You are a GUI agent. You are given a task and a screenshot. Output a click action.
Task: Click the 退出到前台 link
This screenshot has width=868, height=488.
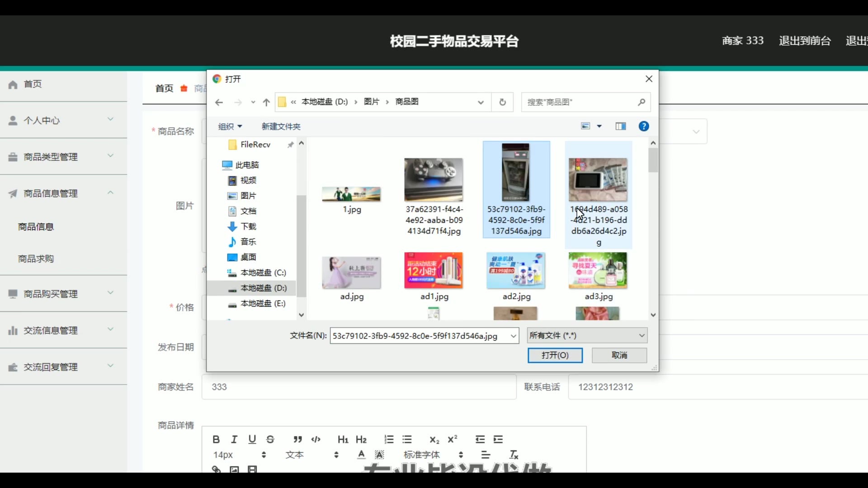click(805, 41)
